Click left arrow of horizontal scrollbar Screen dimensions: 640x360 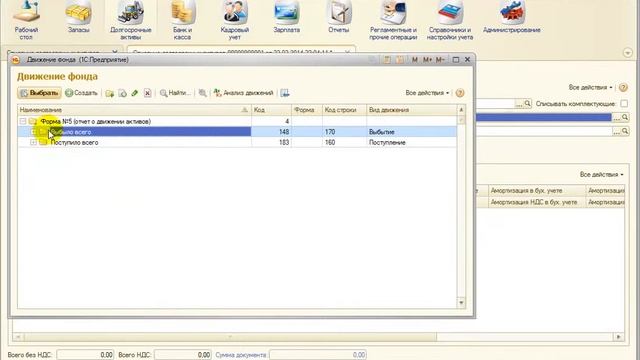point(18,337)
